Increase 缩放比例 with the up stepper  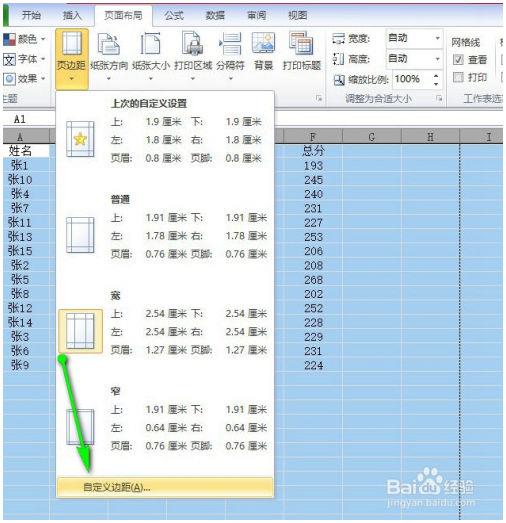tap(436, 76)
